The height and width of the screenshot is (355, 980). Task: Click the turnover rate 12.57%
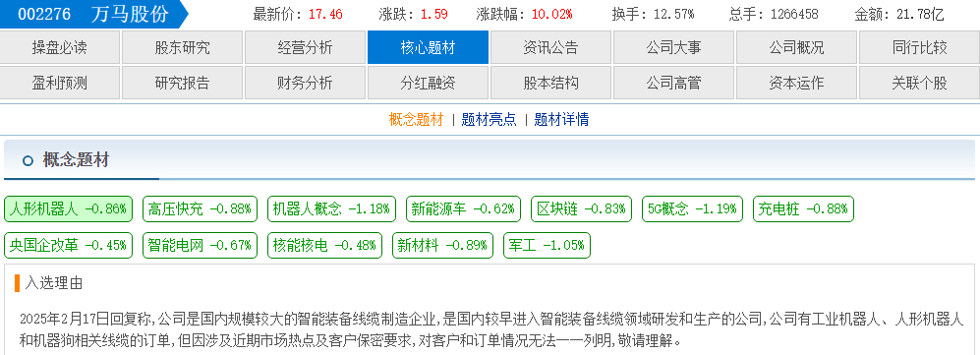pyautogui.click(x=673, y=14)
